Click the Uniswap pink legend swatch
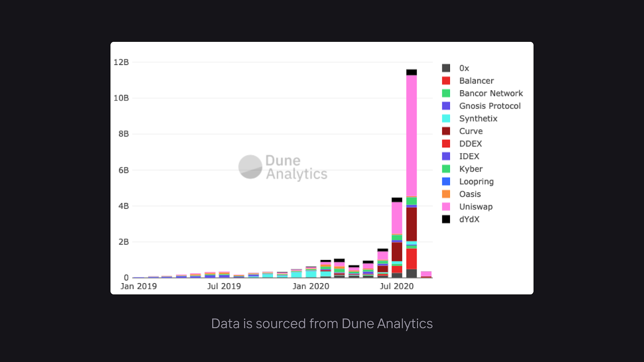 tap(446, 207)
